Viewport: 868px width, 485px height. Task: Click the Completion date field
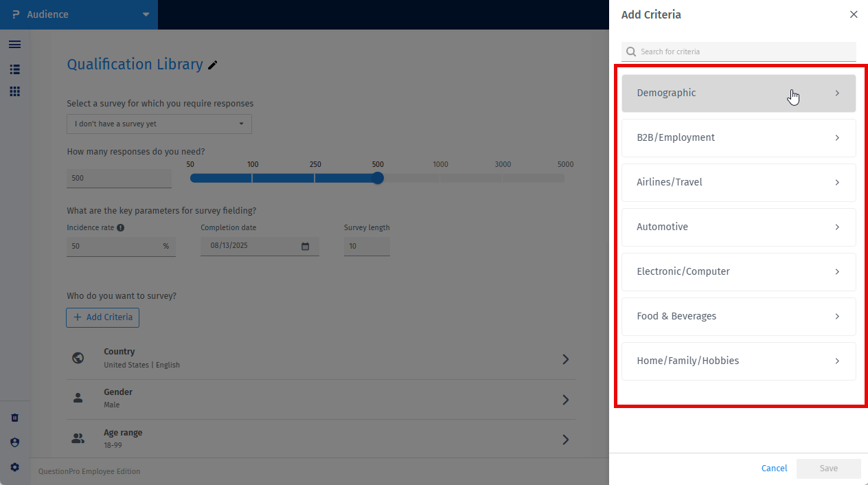260,246
